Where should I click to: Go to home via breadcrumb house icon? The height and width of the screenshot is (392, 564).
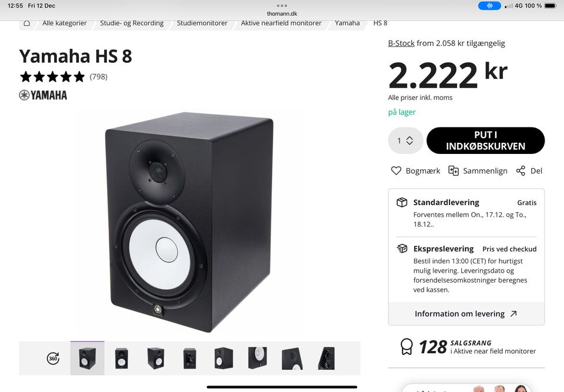pyautogui.click(x=26, y=23)
